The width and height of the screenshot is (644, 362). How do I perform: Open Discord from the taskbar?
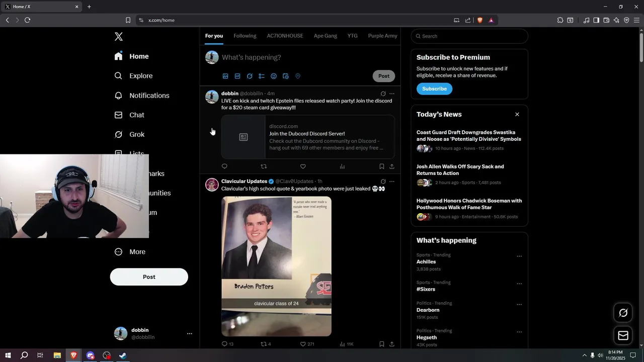pos(90,355)
